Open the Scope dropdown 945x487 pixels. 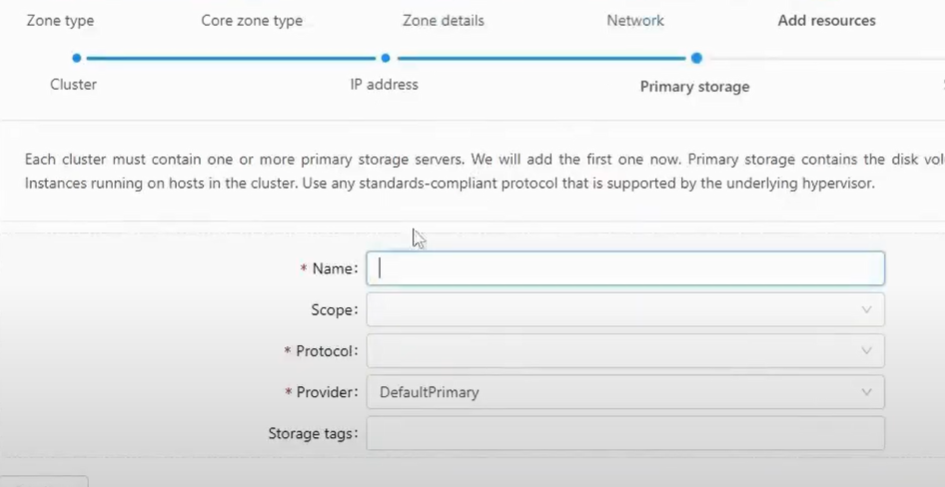coord(625,310)
